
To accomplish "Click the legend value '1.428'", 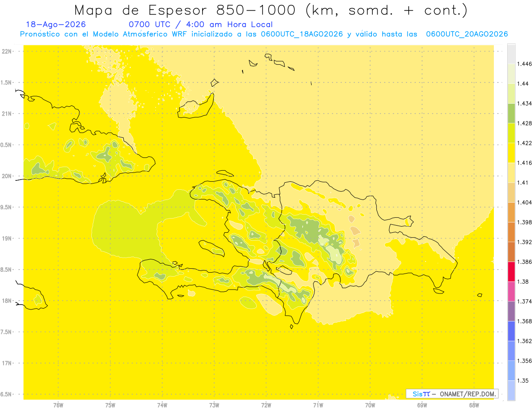I will [x=524, y=123].
